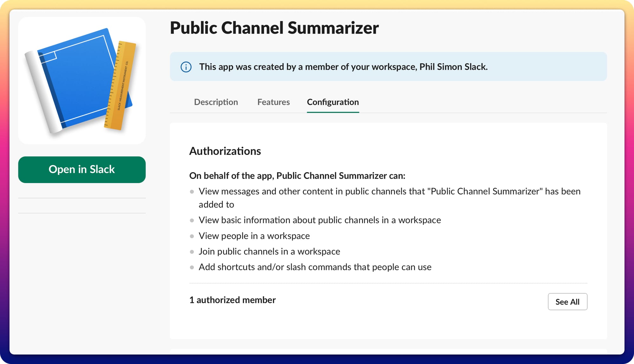This screenshot has width=634, height=364.
Task: Click 'View people in a workspace' permission
Action: point(254,236)
